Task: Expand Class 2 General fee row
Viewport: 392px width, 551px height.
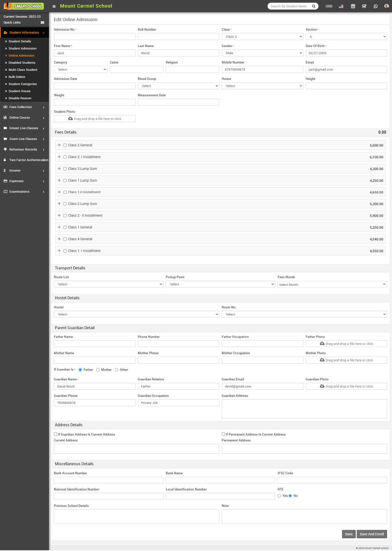Action: tap(59, 145)
